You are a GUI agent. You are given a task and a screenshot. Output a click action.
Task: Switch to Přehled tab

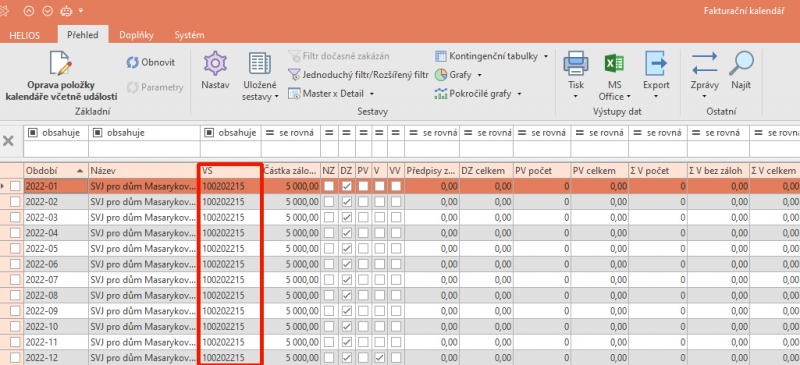click(83, 35)
